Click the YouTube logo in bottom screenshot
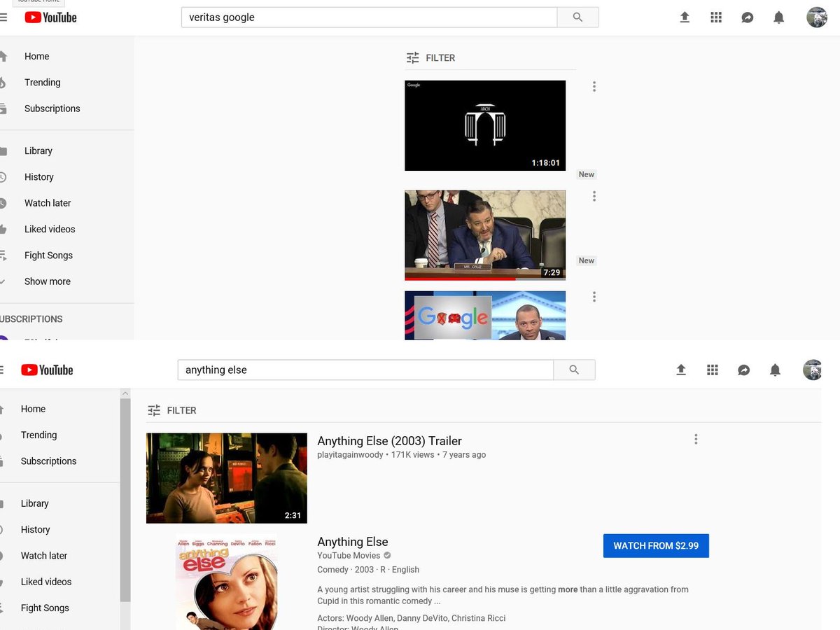840x630 pixels. [47, 370]
